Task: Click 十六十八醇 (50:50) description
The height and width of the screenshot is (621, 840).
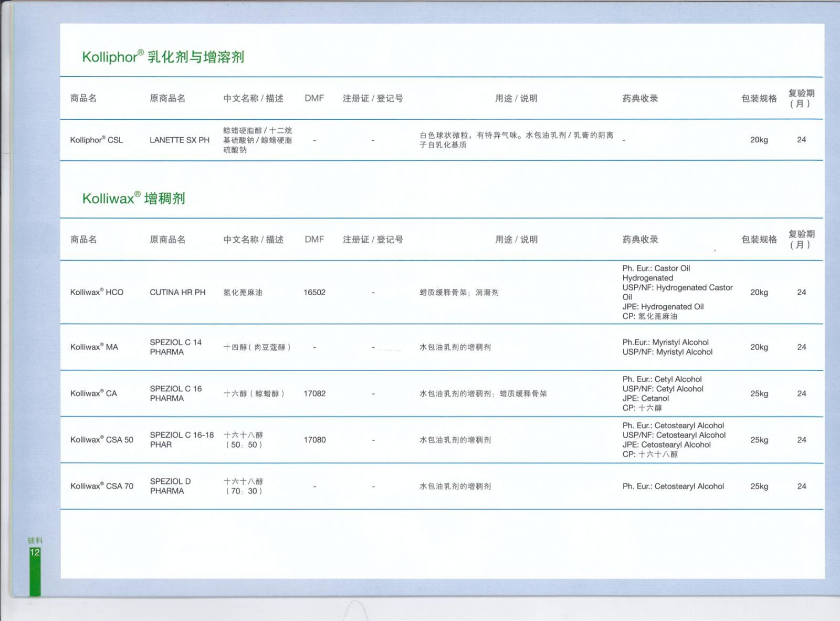Action: [244, 440]
